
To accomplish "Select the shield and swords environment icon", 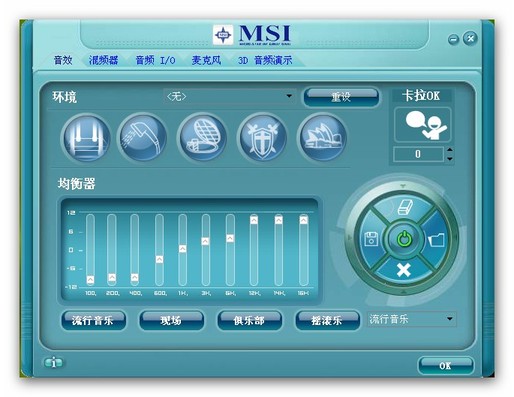I will click(x=263, y=138).
